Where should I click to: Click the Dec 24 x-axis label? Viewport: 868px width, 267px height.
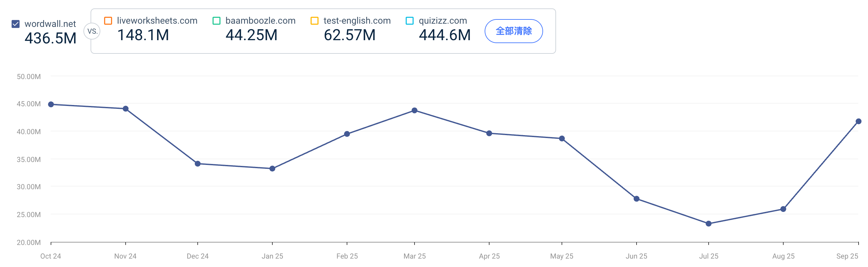click(x=198, y=256)
